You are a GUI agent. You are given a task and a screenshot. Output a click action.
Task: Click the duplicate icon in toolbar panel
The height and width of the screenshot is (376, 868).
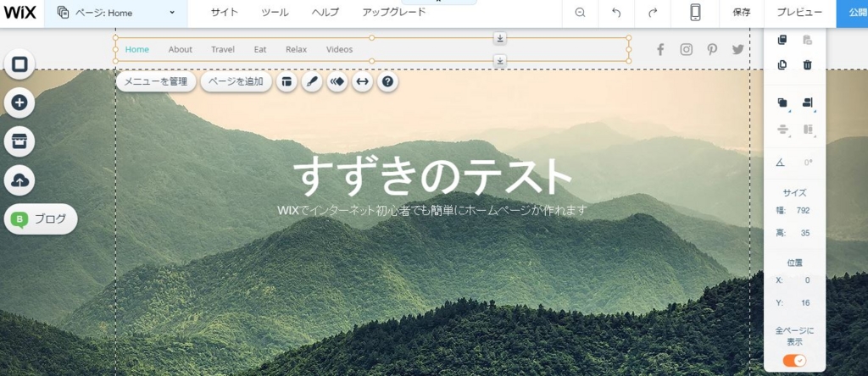pyautogui.click(x=782, y=64)
